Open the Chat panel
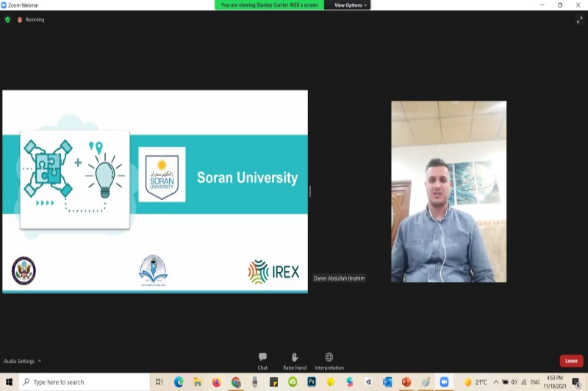The height and width of the screenshot is (391, 588). (262, 359)
